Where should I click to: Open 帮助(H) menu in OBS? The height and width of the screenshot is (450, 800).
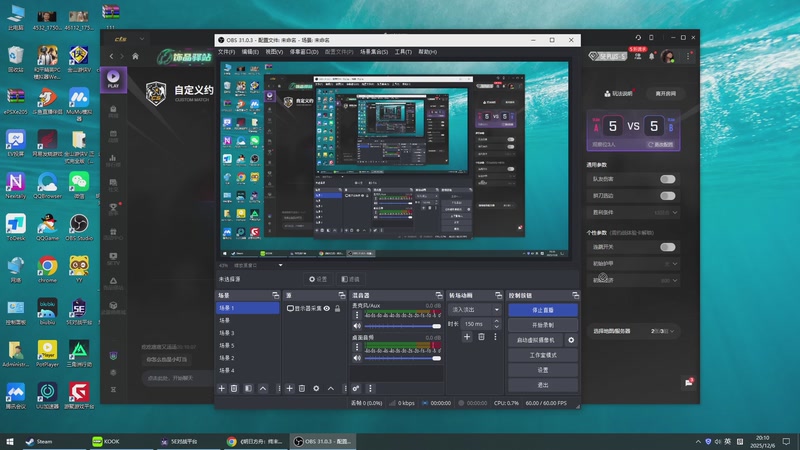pos(428,52)
